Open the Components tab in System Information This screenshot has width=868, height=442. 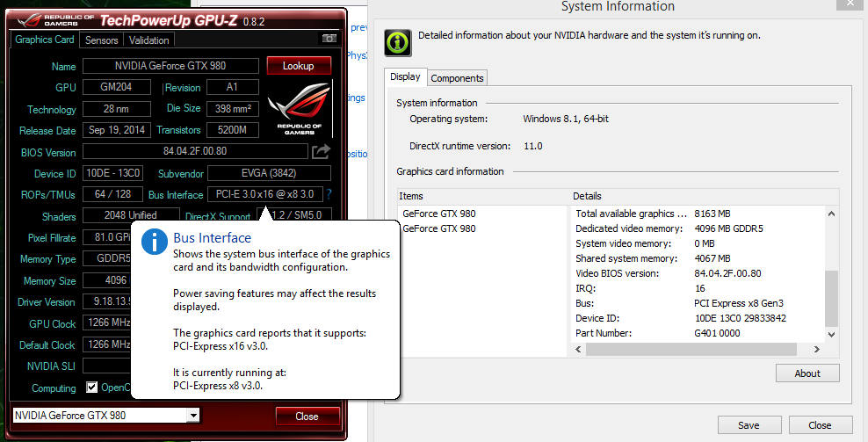click(x=457, y=78)
